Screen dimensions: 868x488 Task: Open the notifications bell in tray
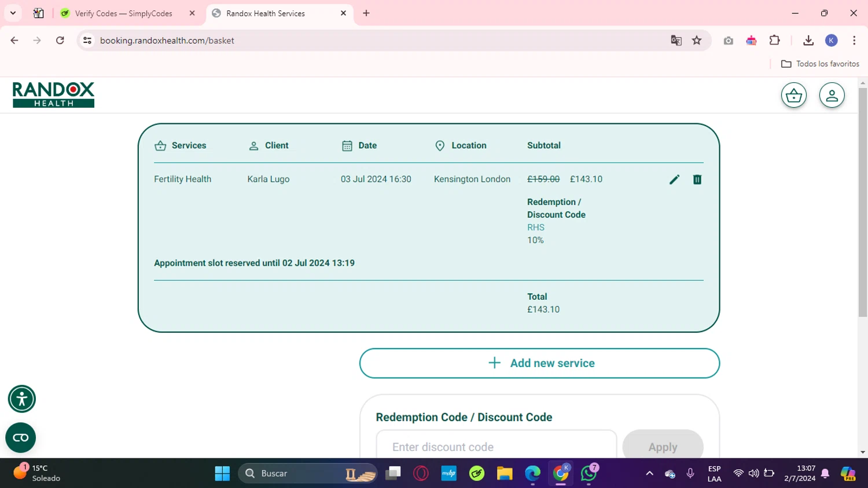click(825, 474)
